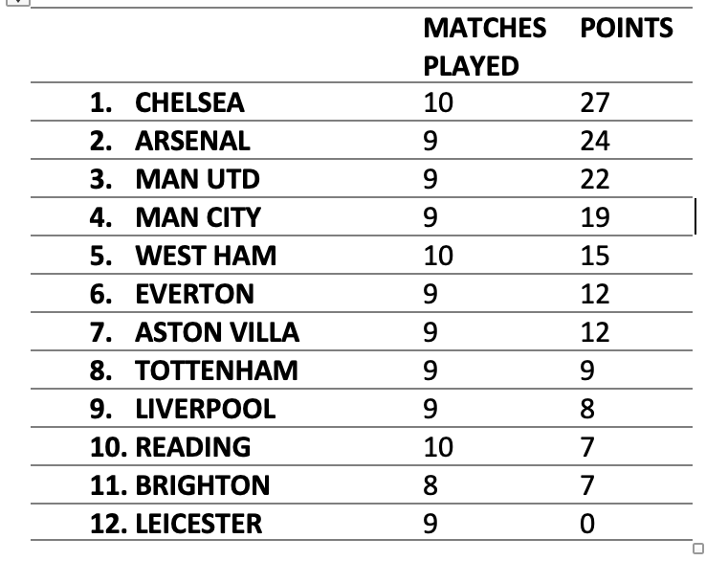Screen dimensions: 728x561
Task: Click the ARSENAL team name cell
Action: coord(192,141)
